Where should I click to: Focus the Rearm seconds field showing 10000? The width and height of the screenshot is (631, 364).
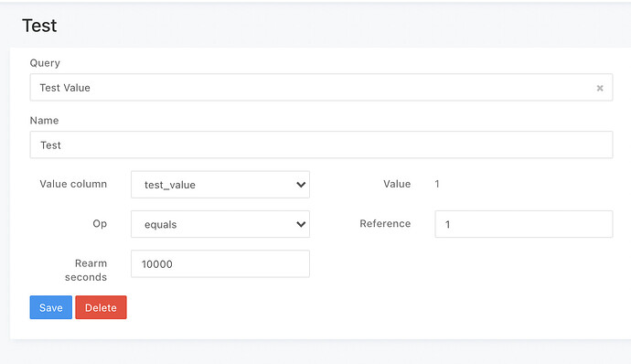[220, 263]
